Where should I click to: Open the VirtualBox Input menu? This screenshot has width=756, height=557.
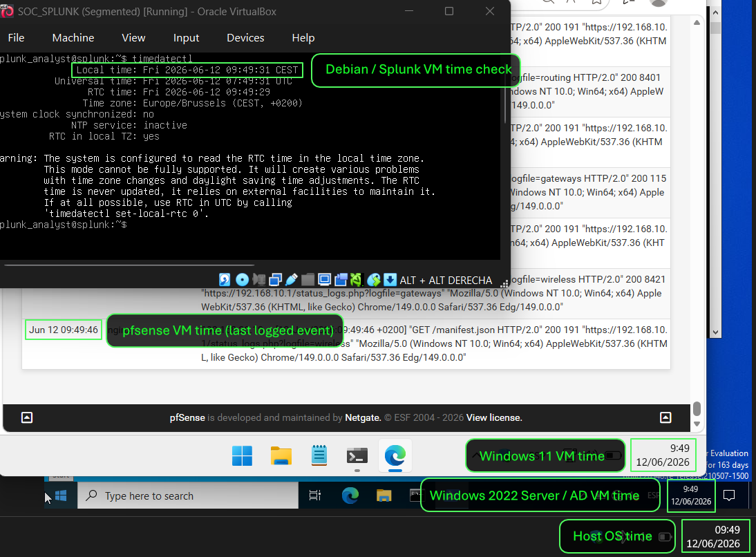click(x=186, y=37)
